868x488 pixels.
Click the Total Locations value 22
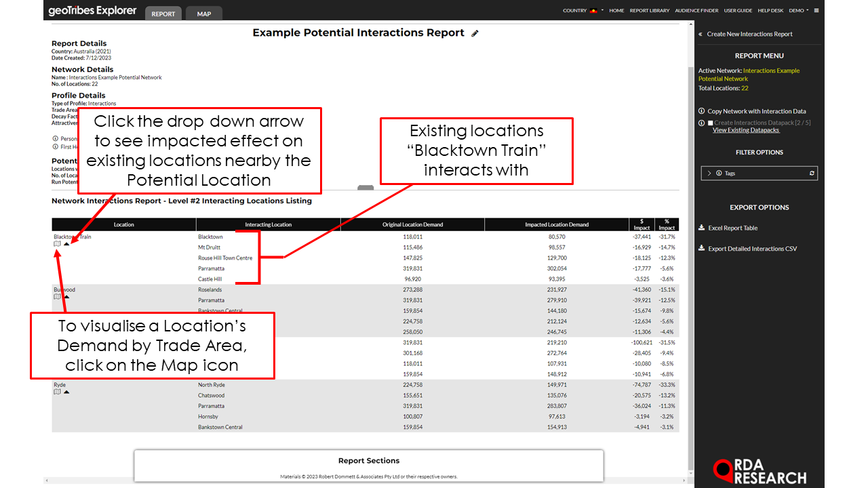click(745, 88)
